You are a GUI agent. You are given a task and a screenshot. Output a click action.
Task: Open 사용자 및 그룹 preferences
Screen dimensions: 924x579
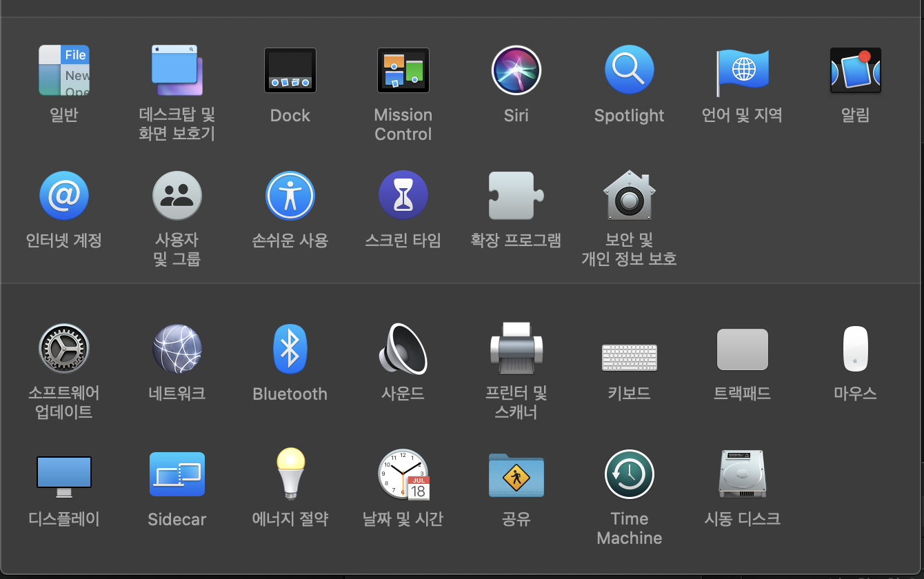pyautogui.click(x=177, y=196)
